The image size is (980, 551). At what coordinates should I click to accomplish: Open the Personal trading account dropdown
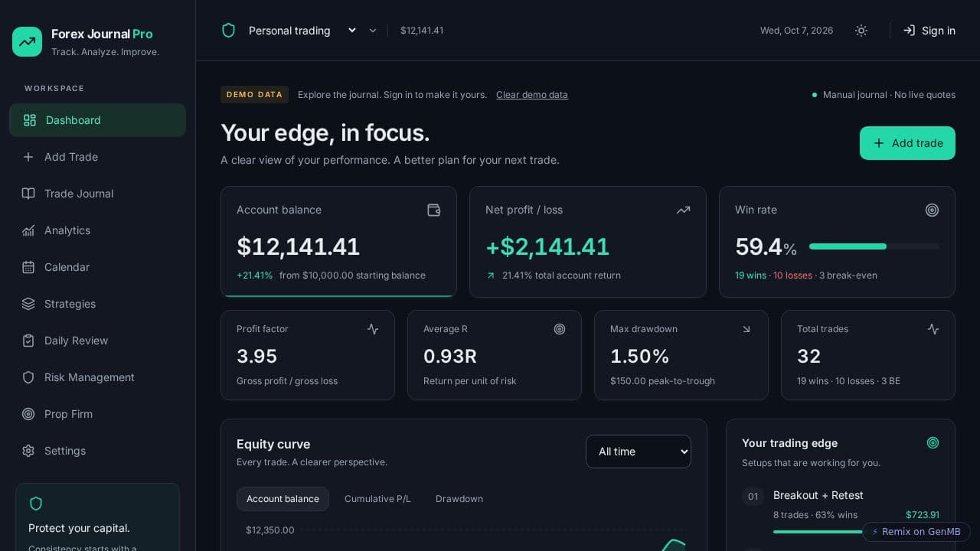303,31
